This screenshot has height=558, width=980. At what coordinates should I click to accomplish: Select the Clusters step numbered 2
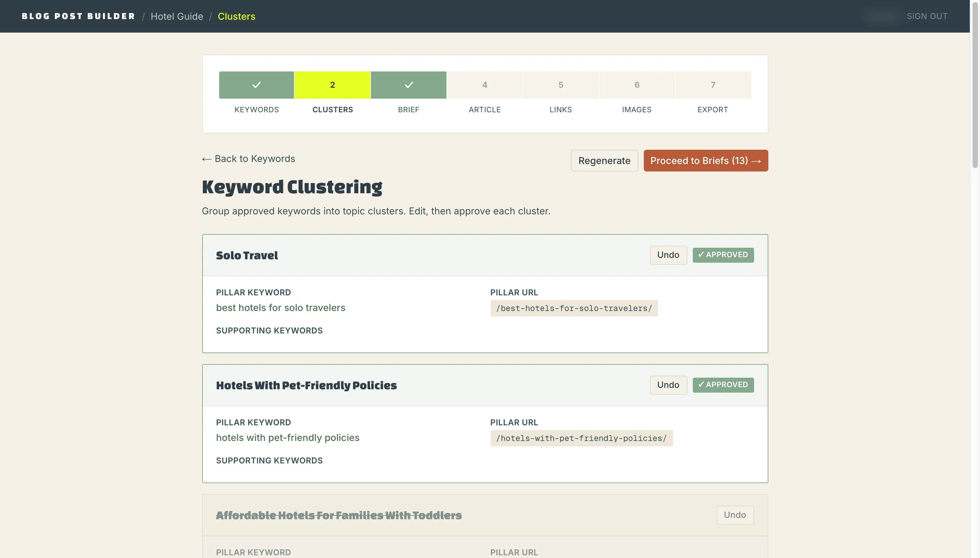[332, 85]
